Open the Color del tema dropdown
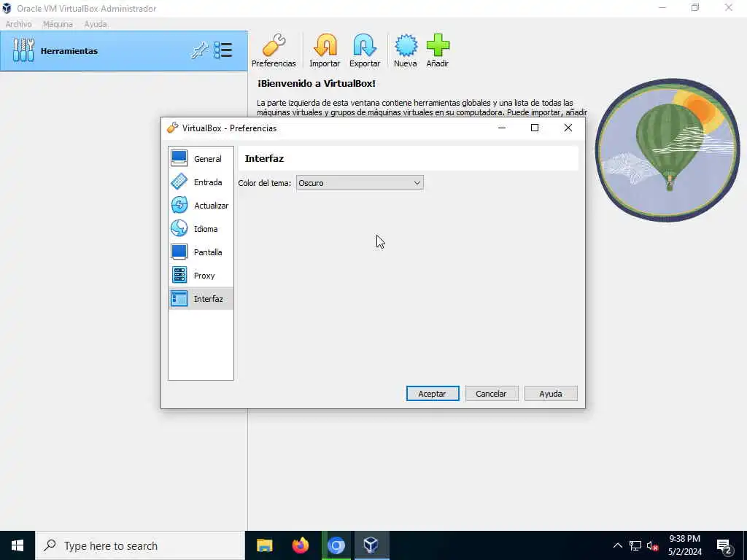The width and height of the screenshot is (747, 560). coord(360,183)
